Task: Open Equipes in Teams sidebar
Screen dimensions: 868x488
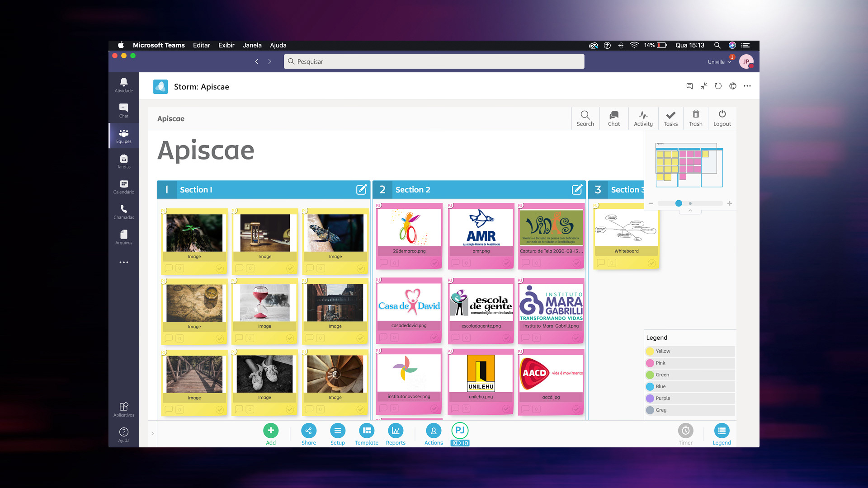Action: tap(123, 136)
